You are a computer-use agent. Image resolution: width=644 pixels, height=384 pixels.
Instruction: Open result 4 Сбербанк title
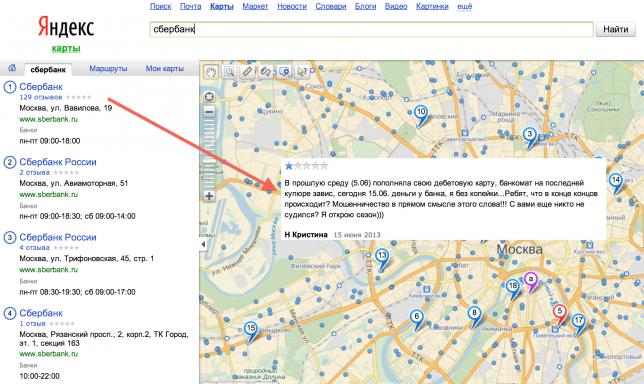tap(41, 313)
